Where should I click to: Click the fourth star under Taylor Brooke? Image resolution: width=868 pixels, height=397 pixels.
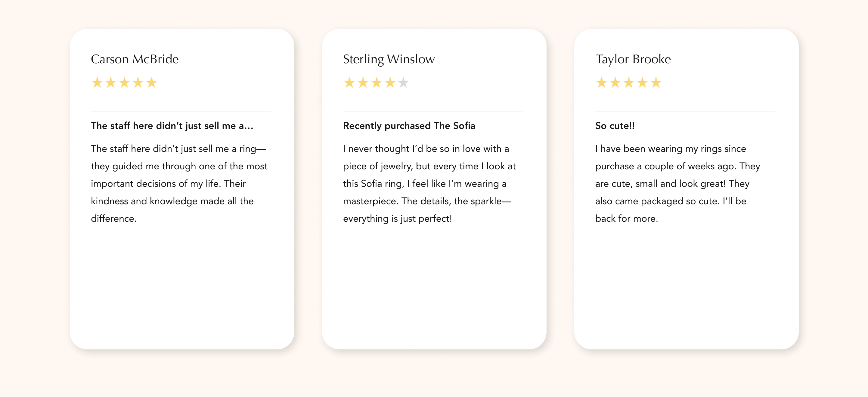pyautogui.click(x=642, y=83)
